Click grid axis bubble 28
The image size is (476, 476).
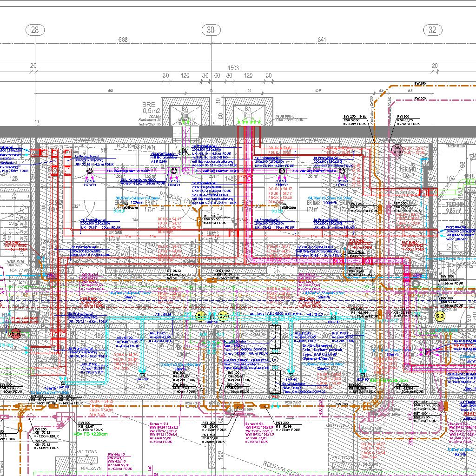click(x=35, y=30)
